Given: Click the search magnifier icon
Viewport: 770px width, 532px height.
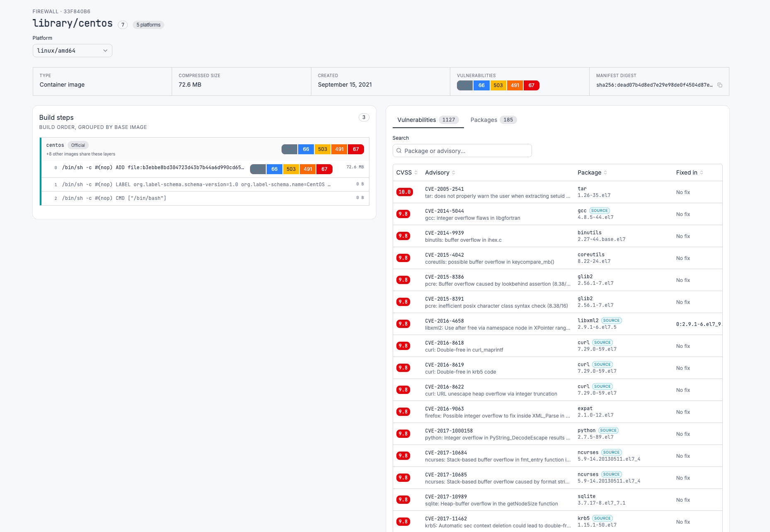Looking at the screenshot, I should click(399, 151).
